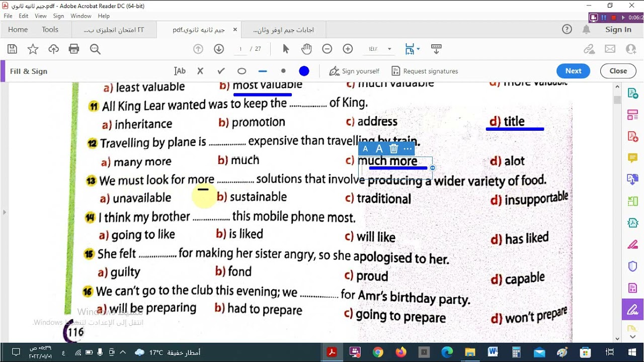Send file by email envelope icon
Image resolution: width=644 pixels, height=362 pixels.
610,49
